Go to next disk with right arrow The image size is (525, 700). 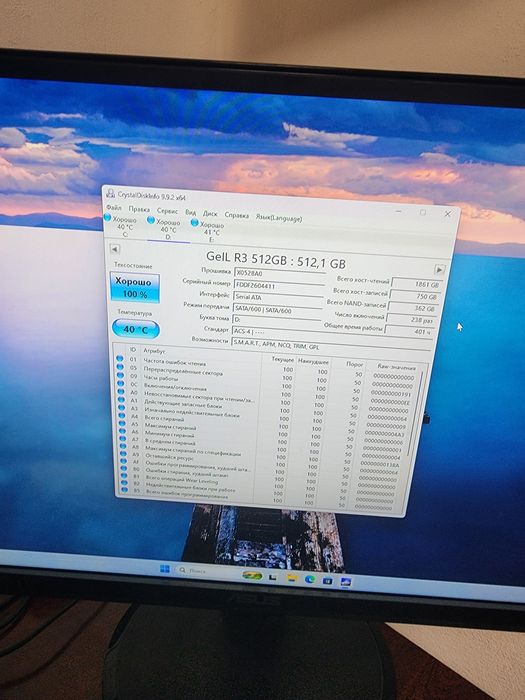(439, 270)
